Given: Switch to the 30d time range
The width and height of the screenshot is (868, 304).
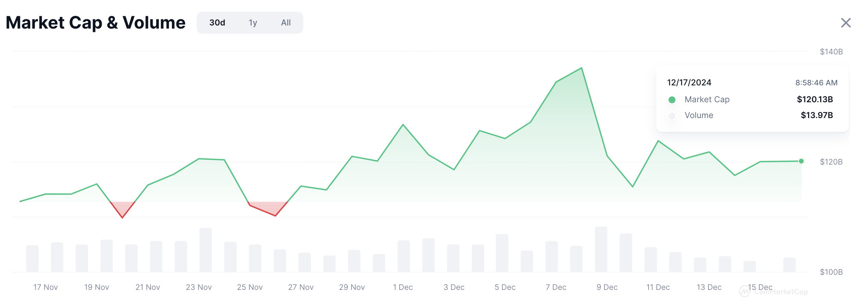Looking at the screenshot, I should coord(217,23).
